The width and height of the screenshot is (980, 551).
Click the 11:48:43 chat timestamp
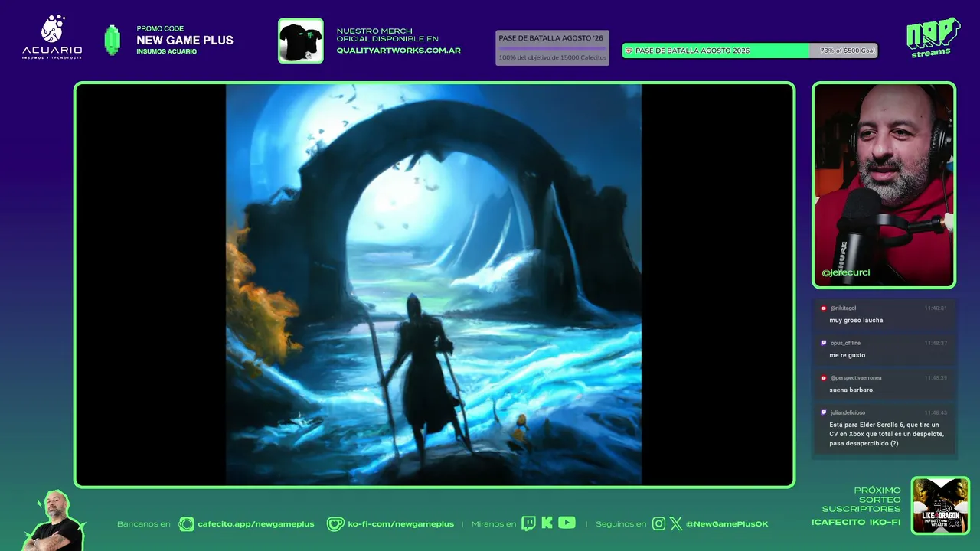point(936,412)
